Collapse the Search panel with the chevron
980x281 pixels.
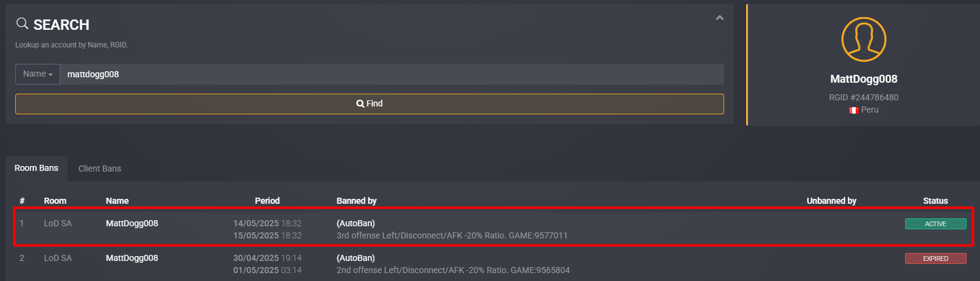[719, 18]
